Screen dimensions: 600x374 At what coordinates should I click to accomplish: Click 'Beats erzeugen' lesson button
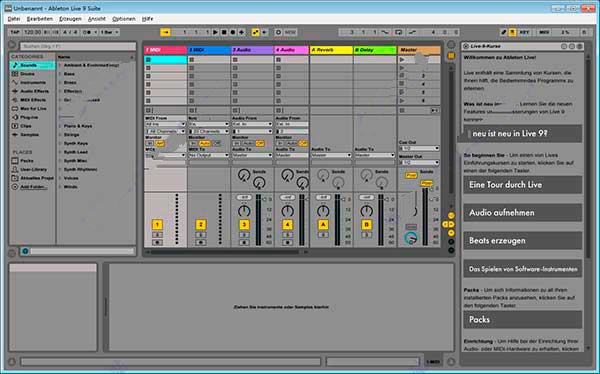tap(523, 241)
